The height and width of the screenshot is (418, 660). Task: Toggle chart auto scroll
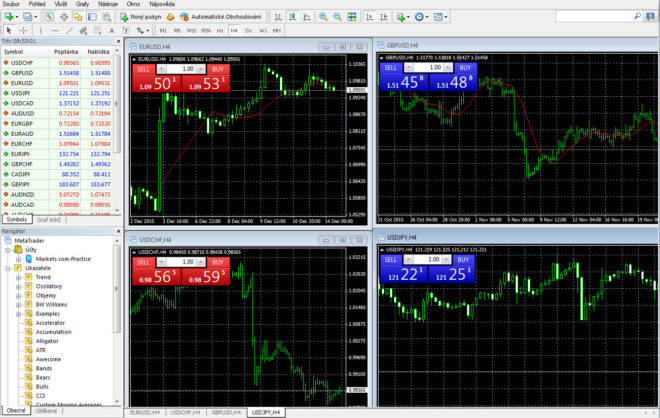pos(370,17)
